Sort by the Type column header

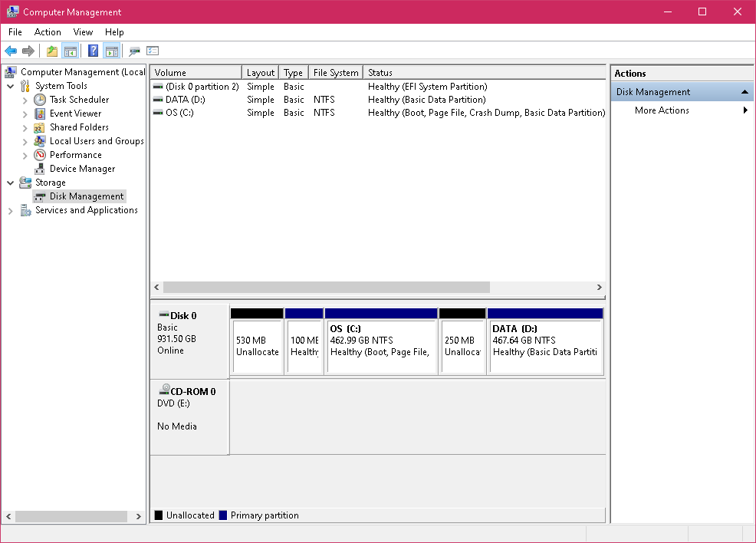[x=293, y=72]
